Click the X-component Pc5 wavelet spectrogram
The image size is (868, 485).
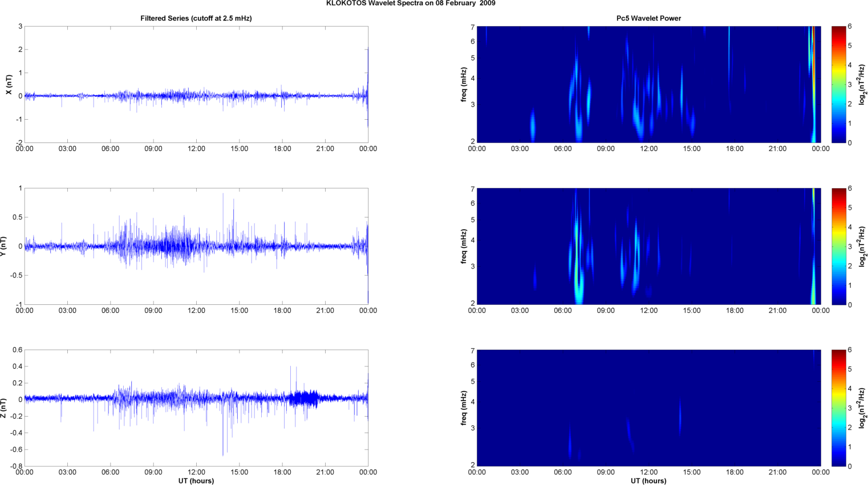pyautogui.click(x=648, y=84)
